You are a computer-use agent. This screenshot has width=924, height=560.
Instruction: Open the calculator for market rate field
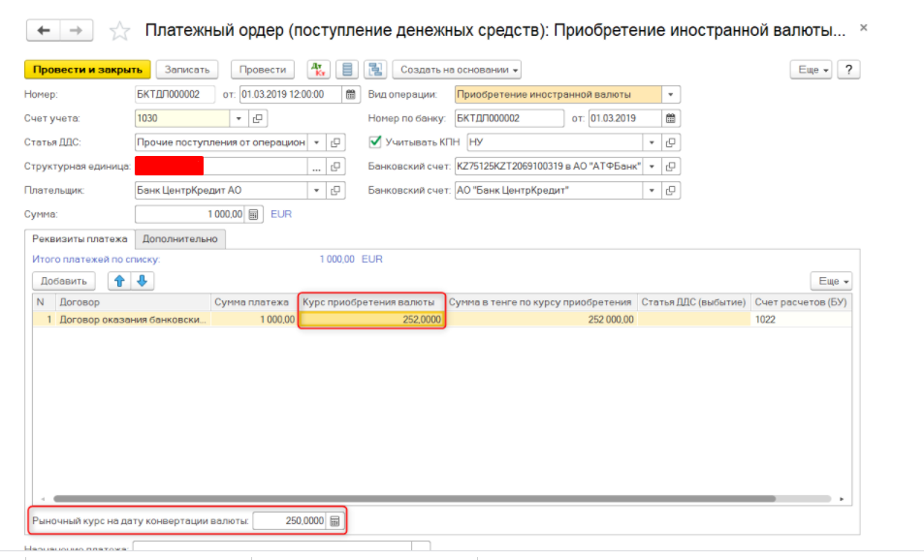pos(335,521)
